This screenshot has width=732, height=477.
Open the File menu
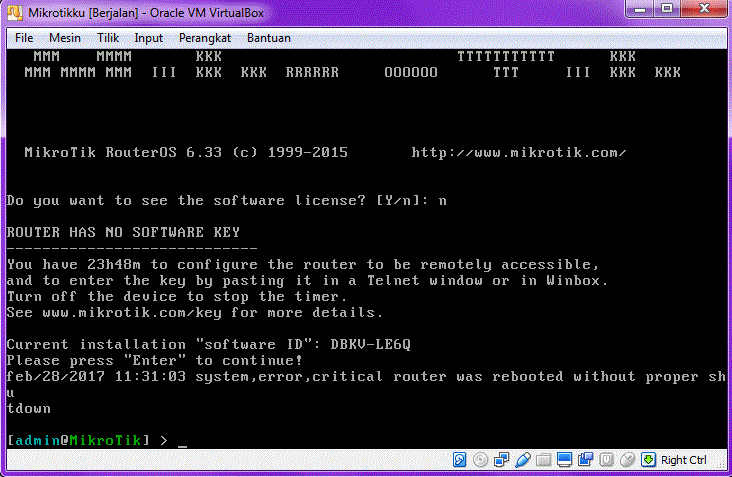click(24, 38)
